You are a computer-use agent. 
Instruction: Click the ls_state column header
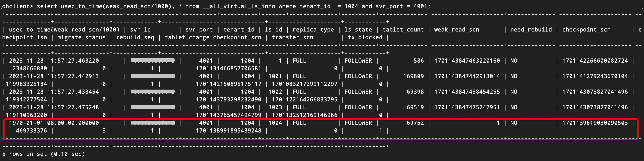[358, 30]
